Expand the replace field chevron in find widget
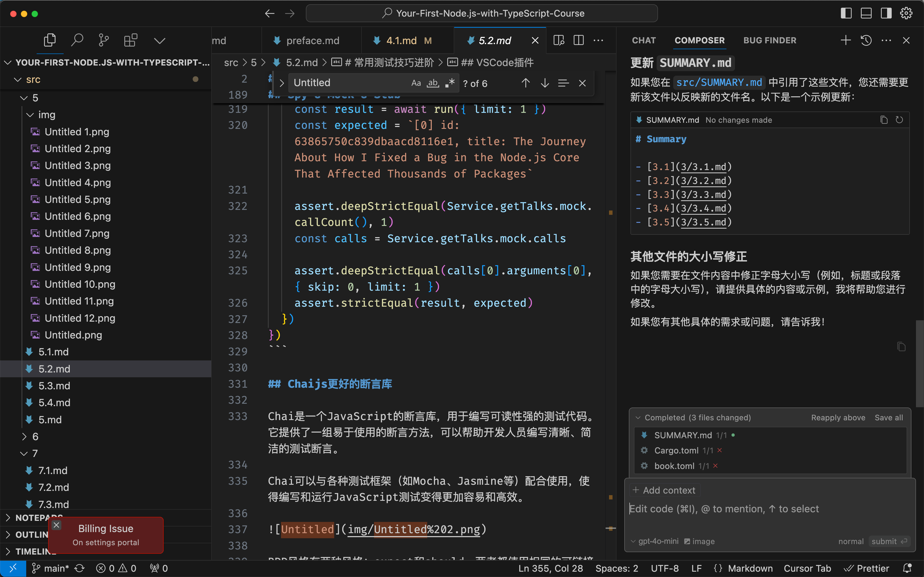 (x=282, y=83)
